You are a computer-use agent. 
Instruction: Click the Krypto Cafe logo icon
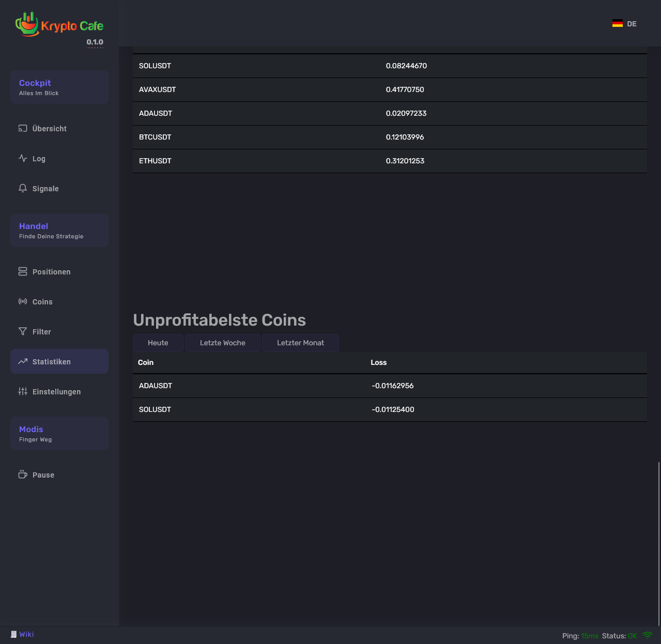point(27,24)
